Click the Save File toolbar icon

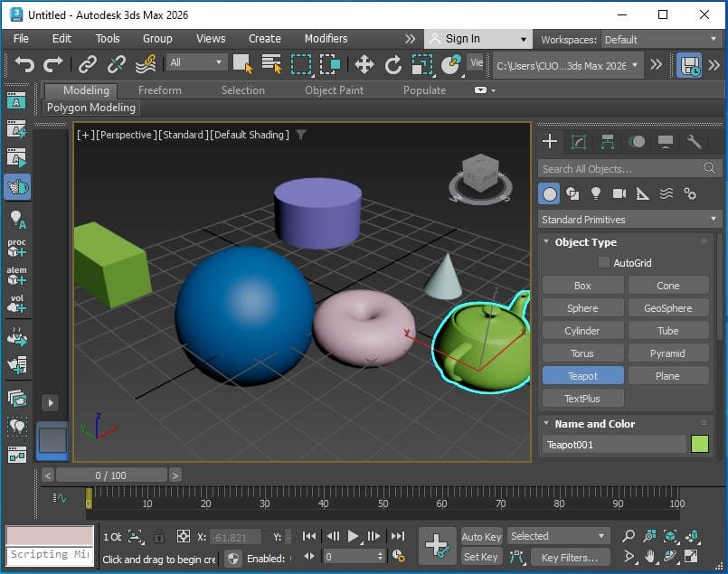689,65
